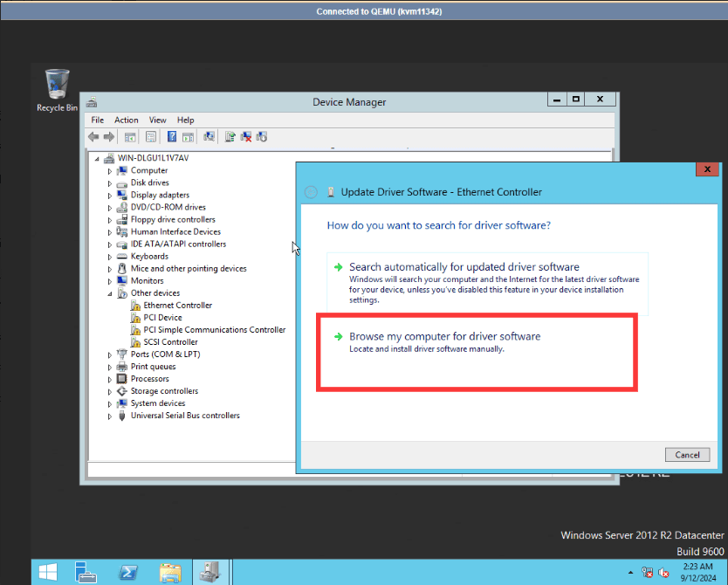Toggle Show/Hide Console Tree toolbar icon
The height and width of the screenshot is (585, 728).
pyautogui.click(x=130, y=136)
